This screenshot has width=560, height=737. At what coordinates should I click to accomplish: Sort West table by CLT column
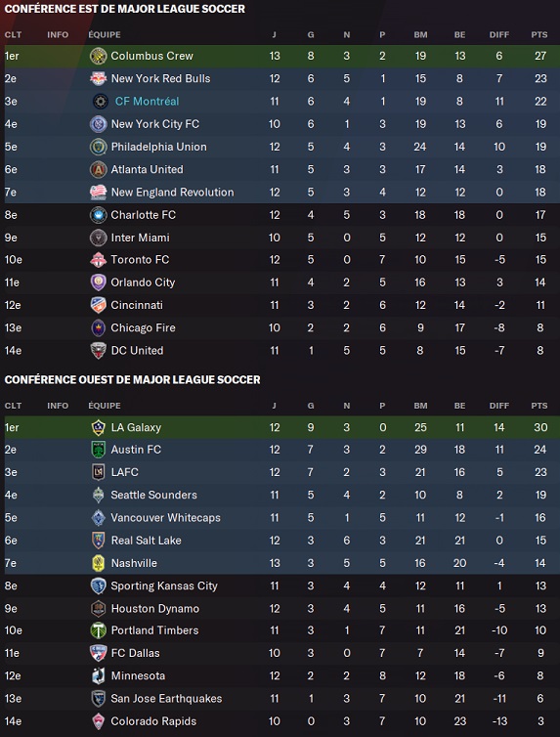pyautogui.click(x=13, y=406)
